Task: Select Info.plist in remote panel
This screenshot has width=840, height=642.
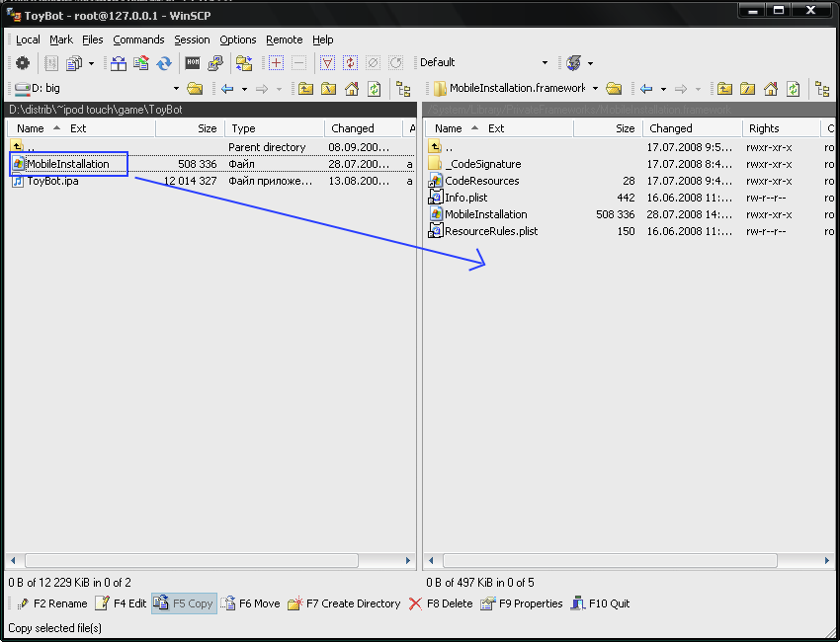Action: 465,198
